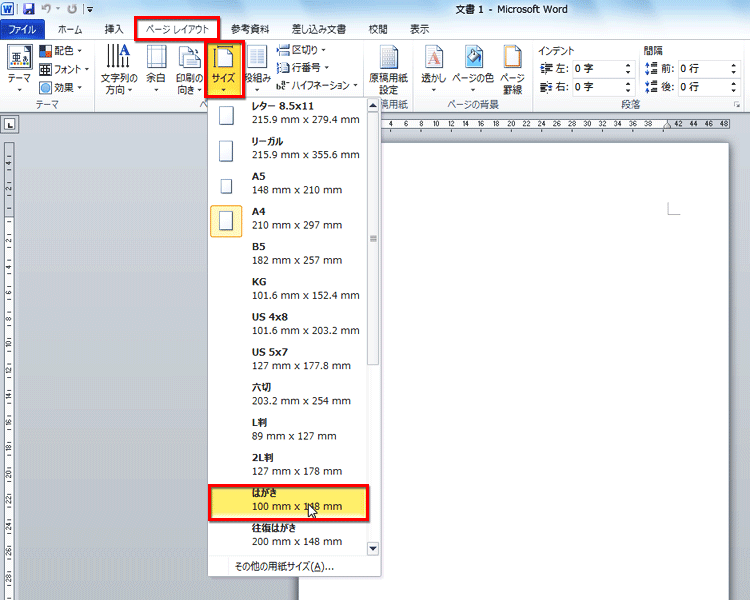Increase right indent with stepper arrow

[x=628, y=83]
